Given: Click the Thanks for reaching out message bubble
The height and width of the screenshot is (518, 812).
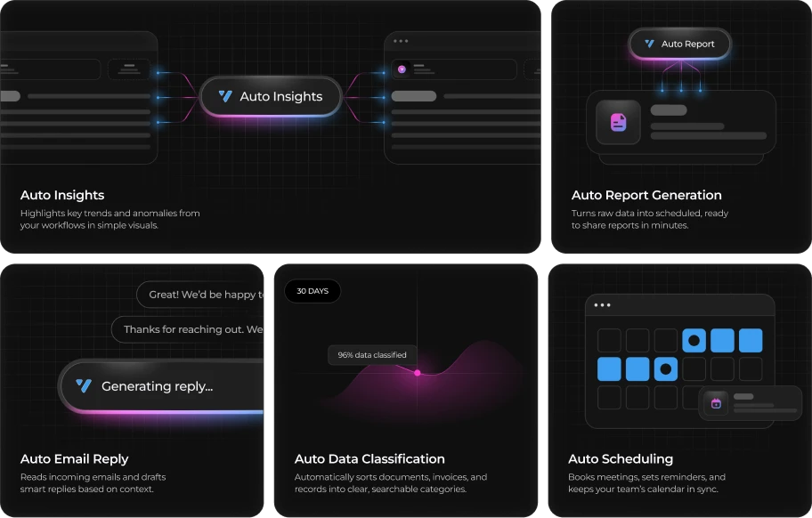Looking at the screenshot, I should pos(189,329).
